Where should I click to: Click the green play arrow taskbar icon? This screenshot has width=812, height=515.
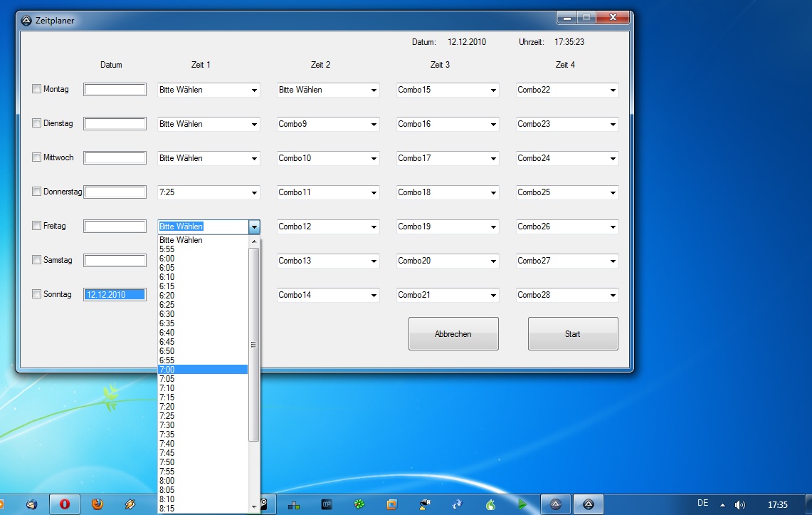[x=523, y=504]
